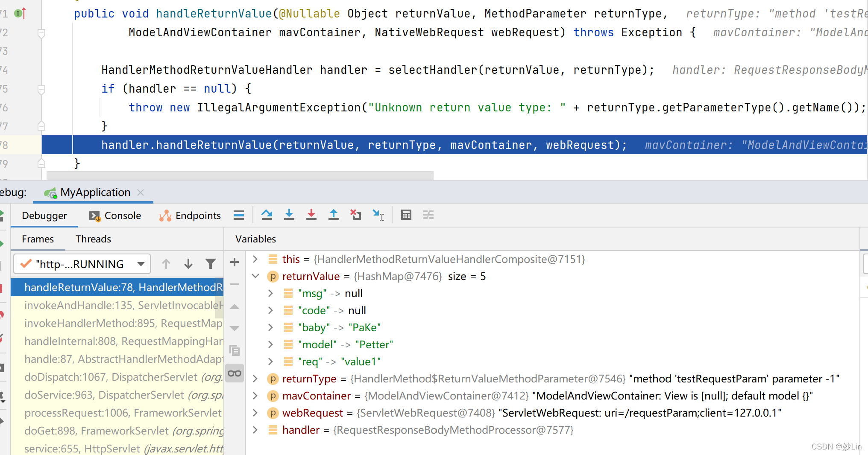Toggle the layout settings icon in Debugger toolbar
The width and height of the screenshot is (868, 455).
click(428, 215)
